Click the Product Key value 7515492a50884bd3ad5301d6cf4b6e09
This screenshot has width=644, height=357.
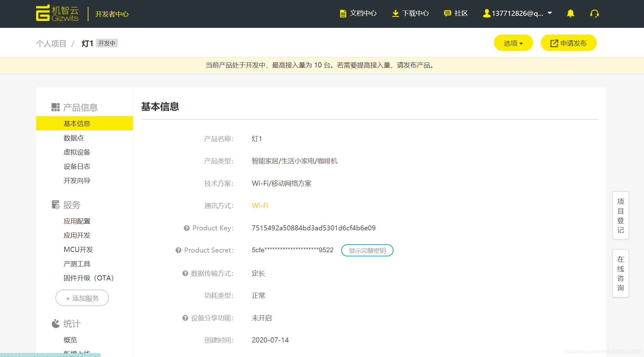pos(314,228)
